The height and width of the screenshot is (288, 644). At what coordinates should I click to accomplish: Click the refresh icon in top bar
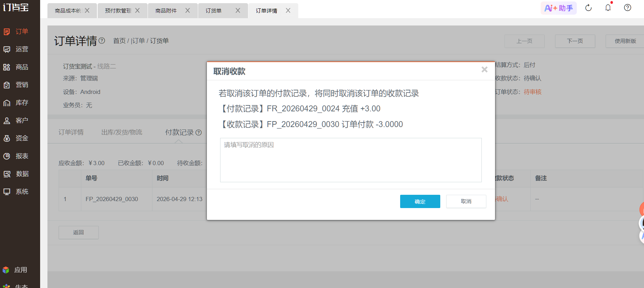point(589,8)
